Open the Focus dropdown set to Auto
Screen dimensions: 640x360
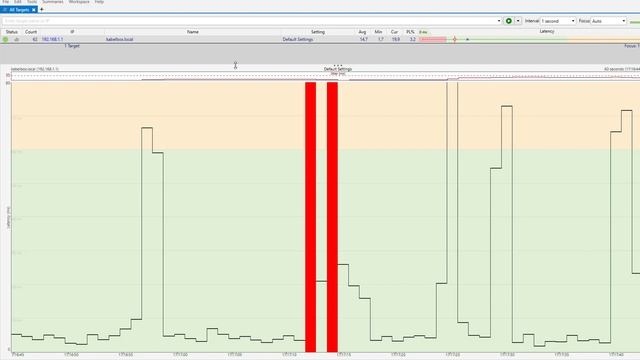point(609,21)
